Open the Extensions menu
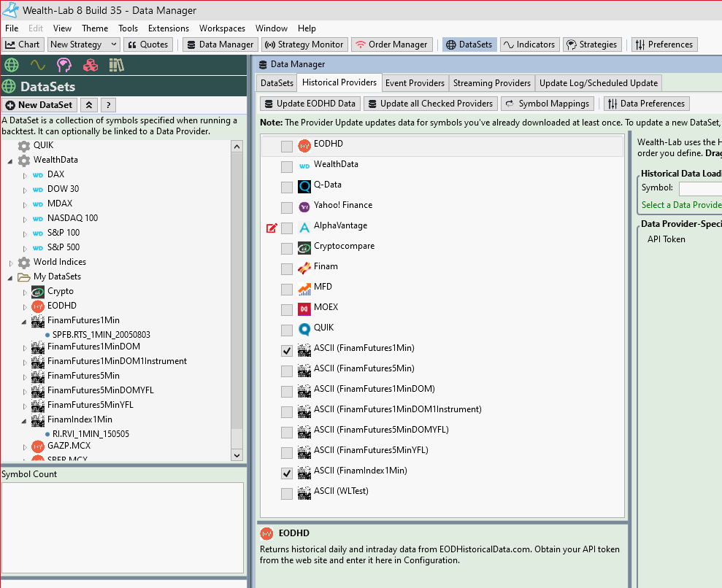This screenshot has height=588, width=722. [x=168, y=28]
